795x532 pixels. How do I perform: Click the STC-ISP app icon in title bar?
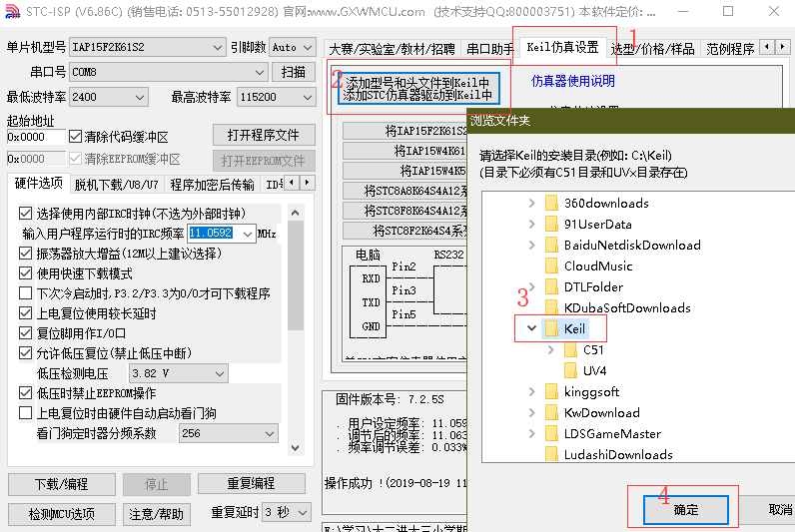coord(12,11)
